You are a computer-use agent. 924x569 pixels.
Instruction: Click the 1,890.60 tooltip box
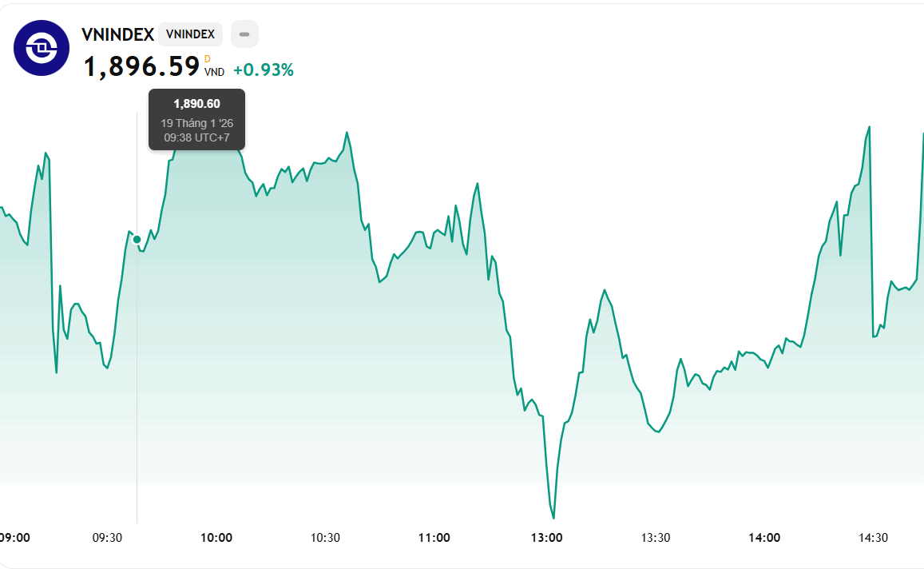pyautogui.click(x=196, y=119)
